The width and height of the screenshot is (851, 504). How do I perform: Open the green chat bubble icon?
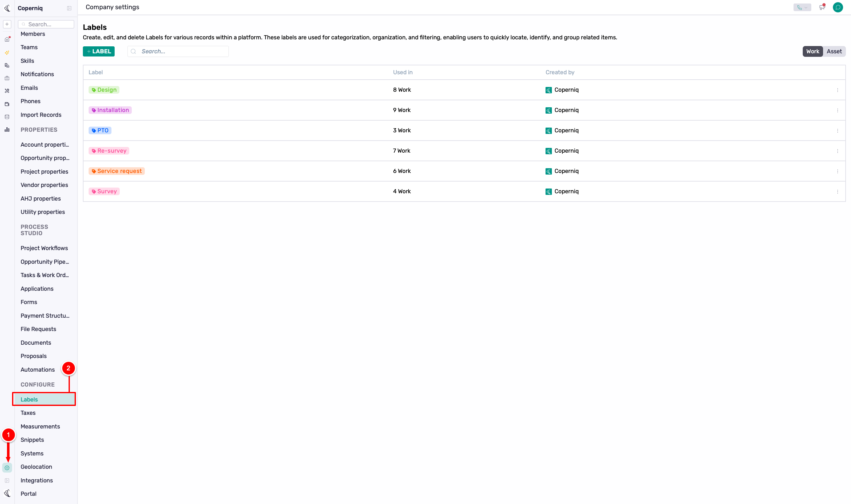[838, 7]
